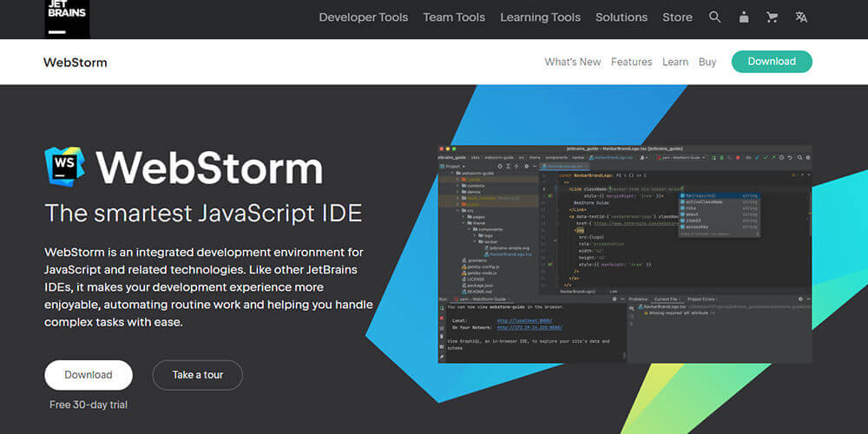Viewport: 868px width, 434px height.
Task: Open the language selector icon
Action: tap(801, 17)
